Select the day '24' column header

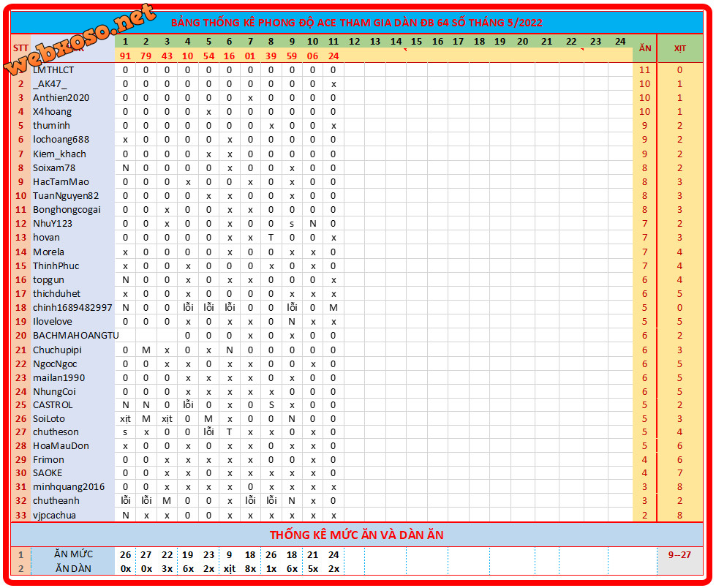click(620, 42)
